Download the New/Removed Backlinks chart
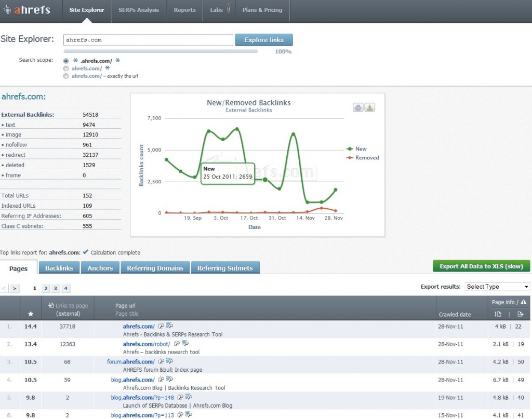532x419 pixels. (x=369, y=108)
